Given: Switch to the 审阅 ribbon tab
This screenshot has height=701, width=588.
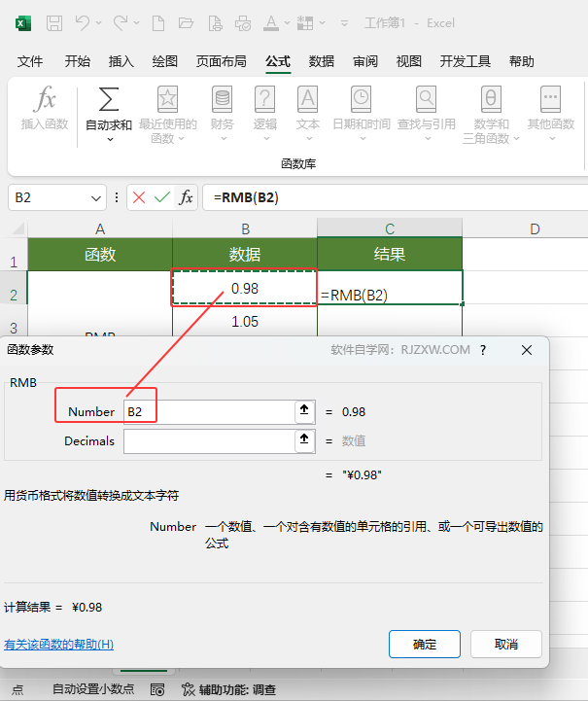Looking at the screenshot, I should [365, 61].
